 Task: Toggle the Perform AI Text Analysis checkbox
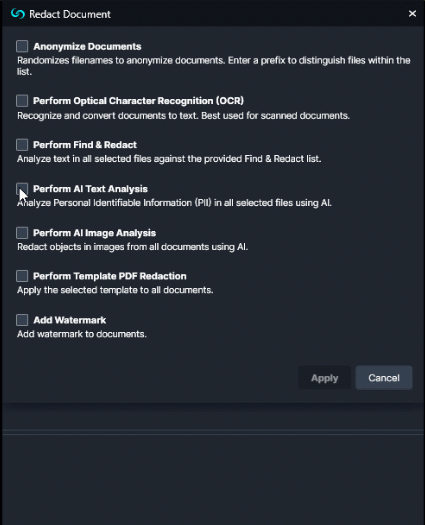[22, 189]
